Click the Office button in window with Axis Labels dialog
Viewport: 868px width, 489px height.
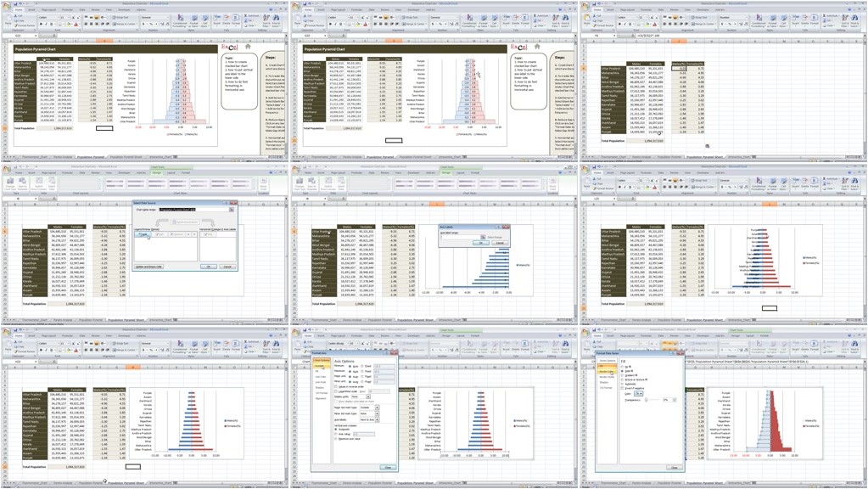point(296,168)
